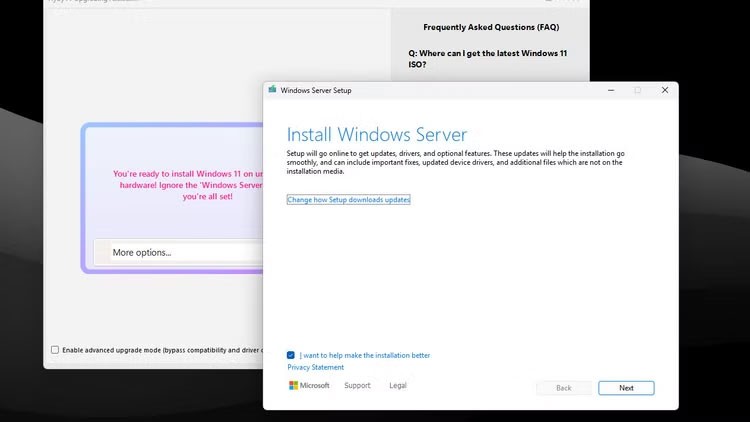Click the Next button
Screen dimensions: 750x422
pos(626,388)
